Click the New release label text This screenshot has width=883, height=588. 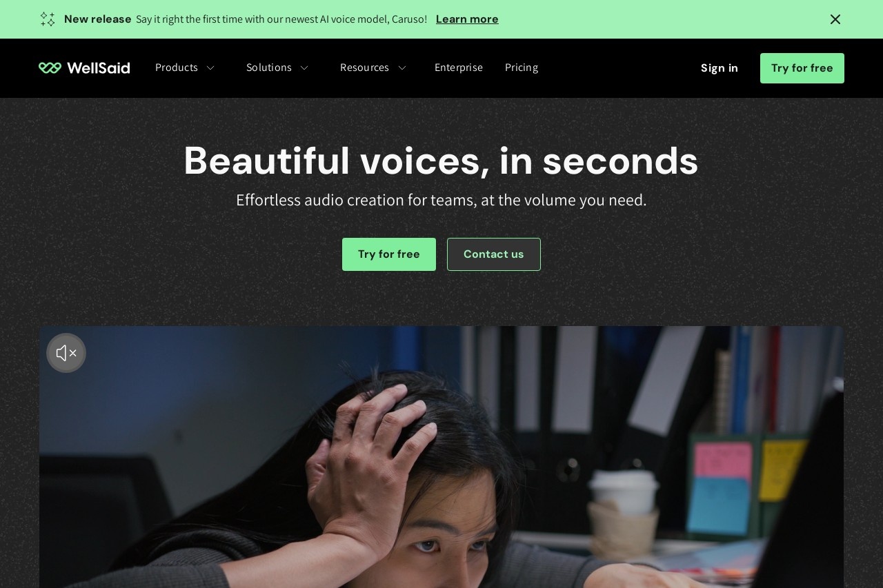(98, 19)
